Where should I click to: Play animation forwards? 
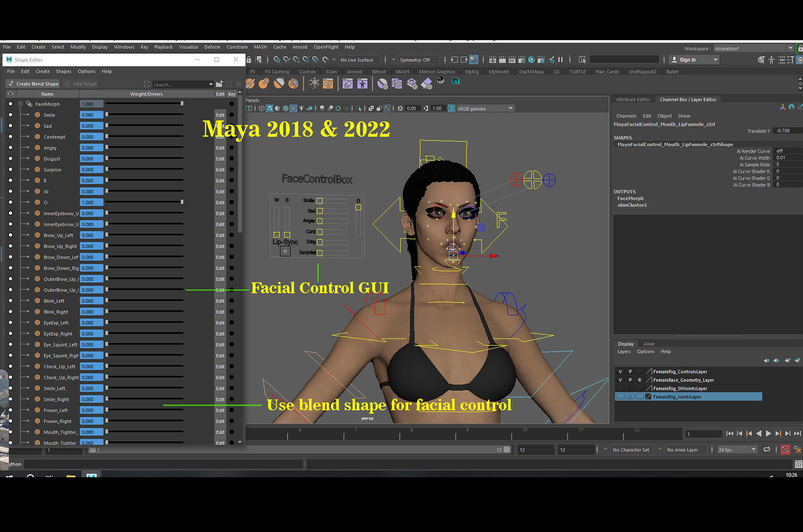(768, 434)
